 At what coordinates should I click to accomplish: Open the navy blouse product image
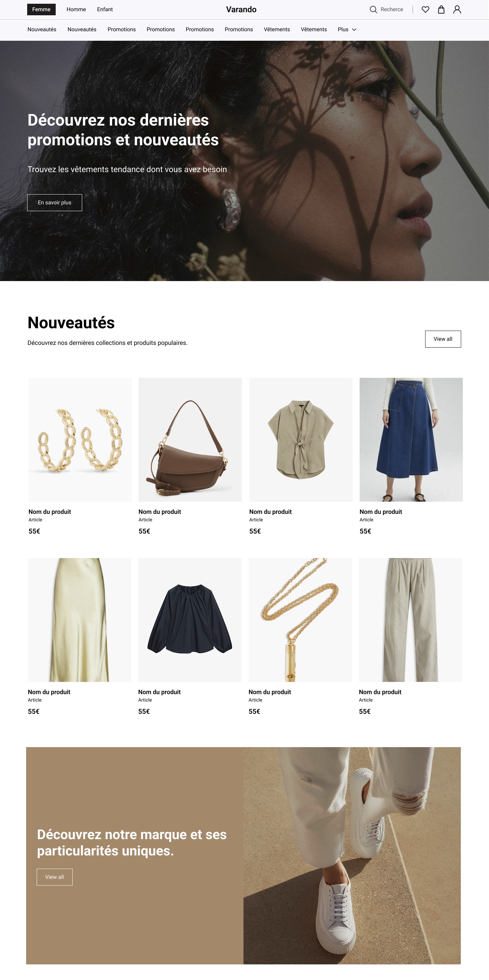pyautogui.click(x=189, y=620)
